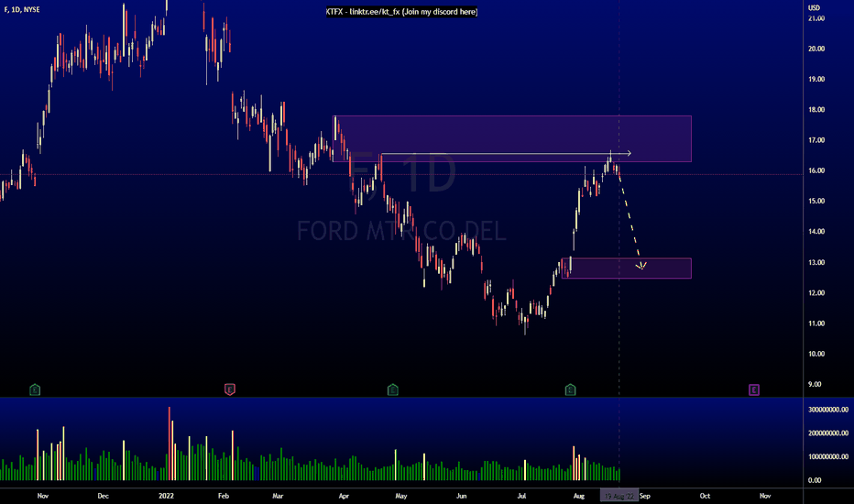Click the Jul label on time axis
This screenshot has height=504, width=854.
click(521, 496)
